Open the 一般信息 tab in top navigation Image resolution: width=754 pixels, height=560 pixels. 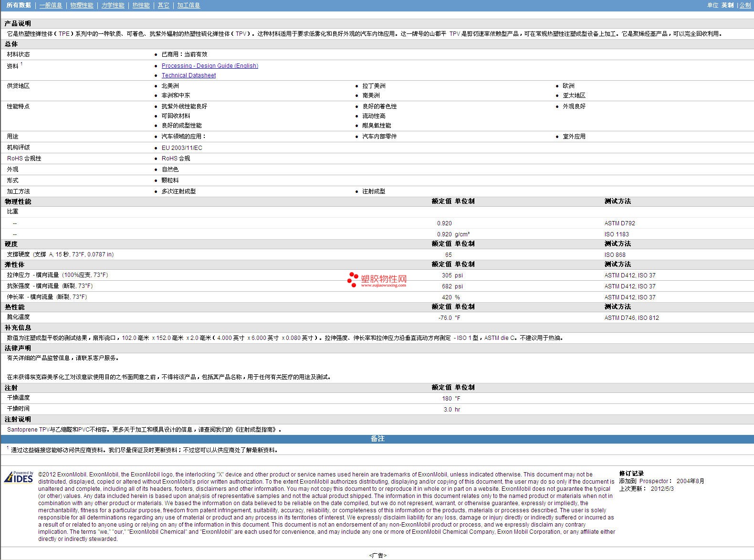click(x=51, y=5)
